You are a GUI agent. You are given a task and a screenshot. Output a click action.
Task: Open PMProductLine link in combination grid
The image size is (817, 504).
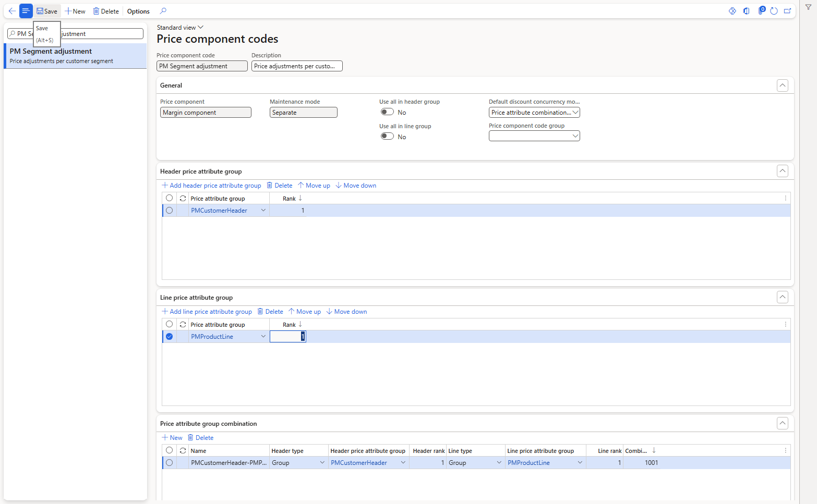[x=528, y=463]
